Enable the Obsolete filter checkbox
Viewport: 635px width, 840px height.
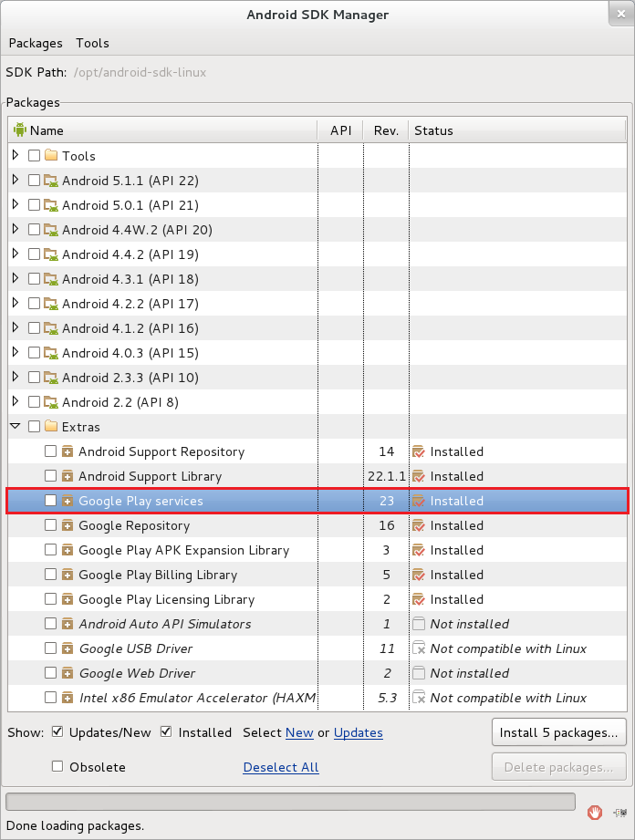point(57,766)
